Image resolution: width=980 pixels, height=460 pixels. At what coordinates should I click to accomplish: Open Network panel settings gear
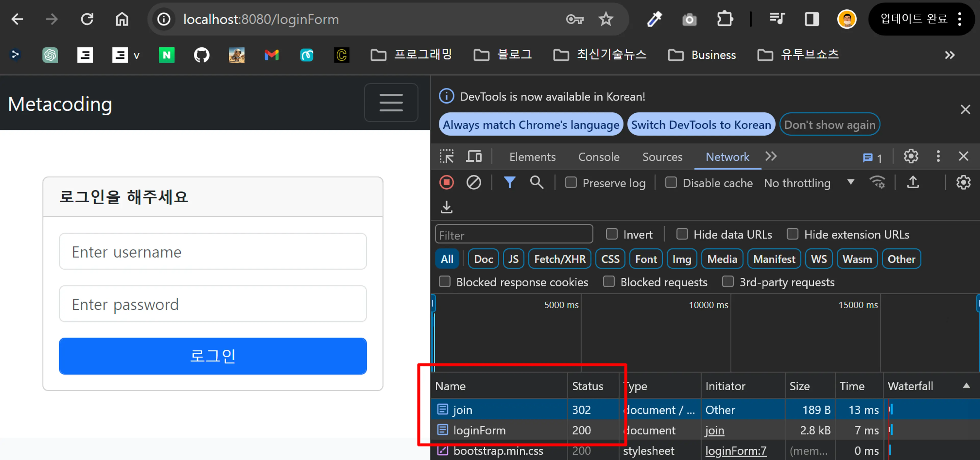[x=963, y=182]
